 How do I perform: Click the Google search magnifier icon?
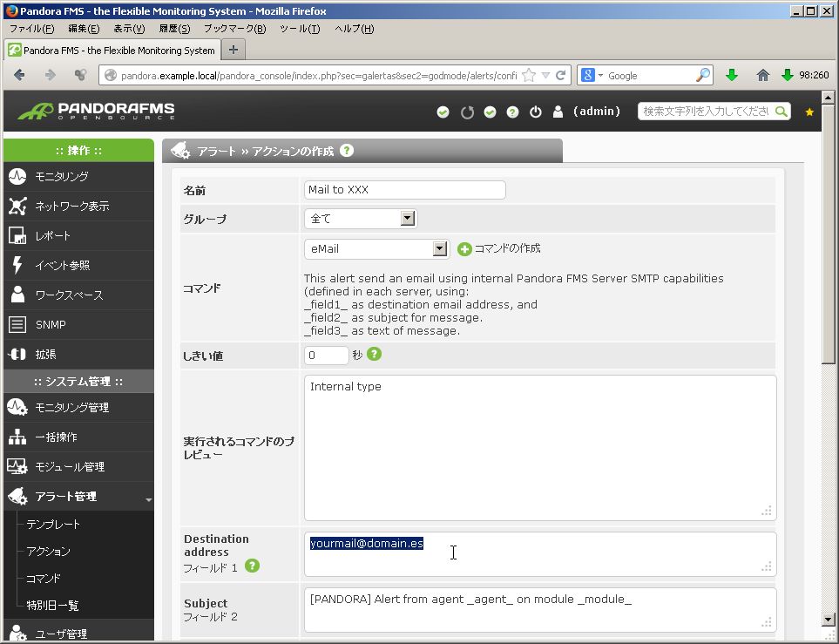[x=702, y=75]
